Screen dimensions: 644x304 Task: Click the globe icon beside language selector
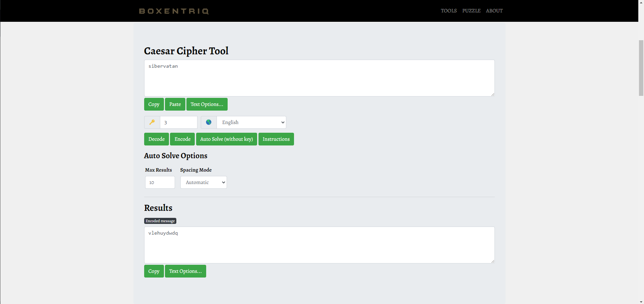[x=209, y=122]
